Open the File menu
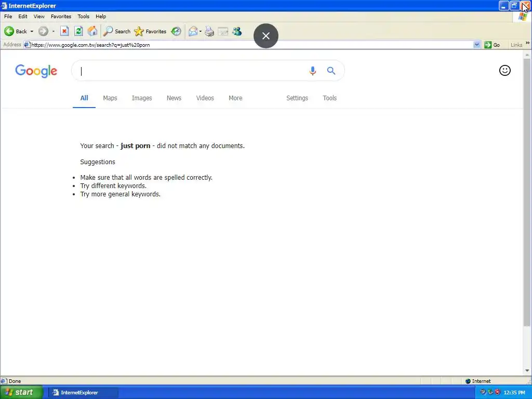The height and width of the screenshot is (399, 532). pyautogui.click(x=8, y=16)
